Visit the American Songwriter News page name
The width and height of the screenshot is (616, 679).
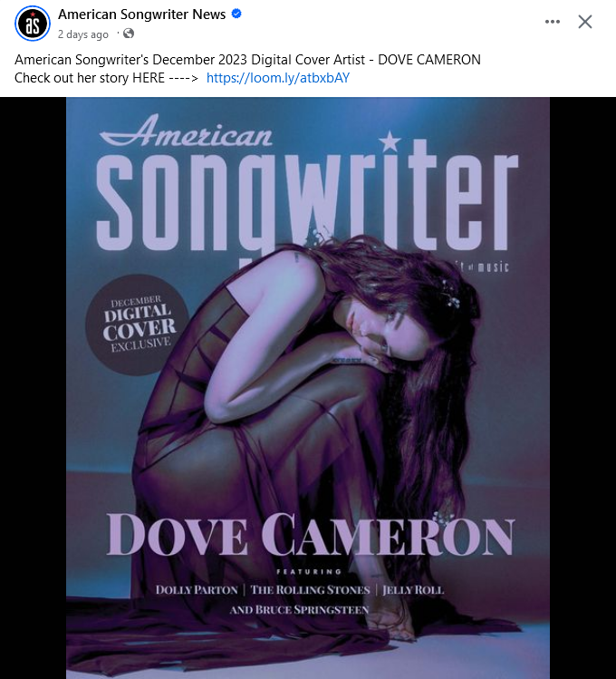[x=142, y=15]
